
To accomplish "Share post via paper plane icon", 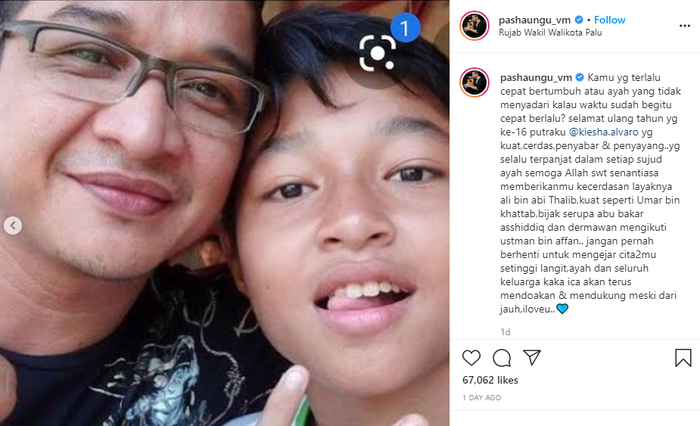I will click(532, 357).
